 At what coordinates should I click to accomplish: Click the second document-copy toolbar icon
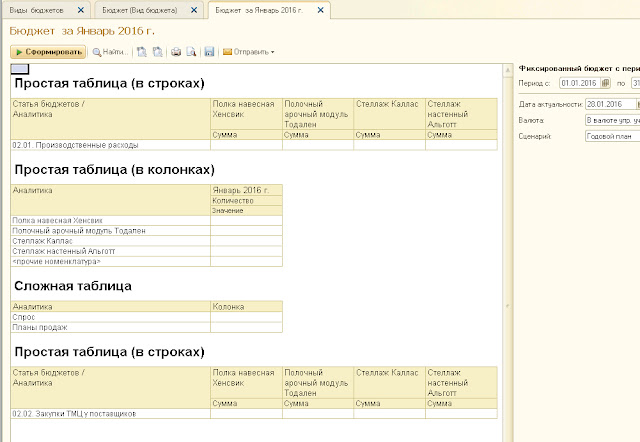pos(158,52)
